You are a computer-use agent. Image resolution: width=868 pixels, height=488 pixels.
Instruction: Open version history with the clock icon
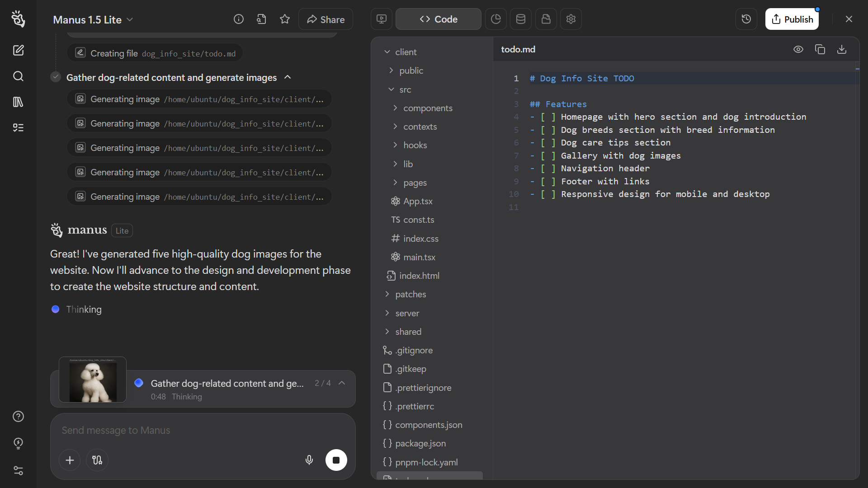[746, 19]
